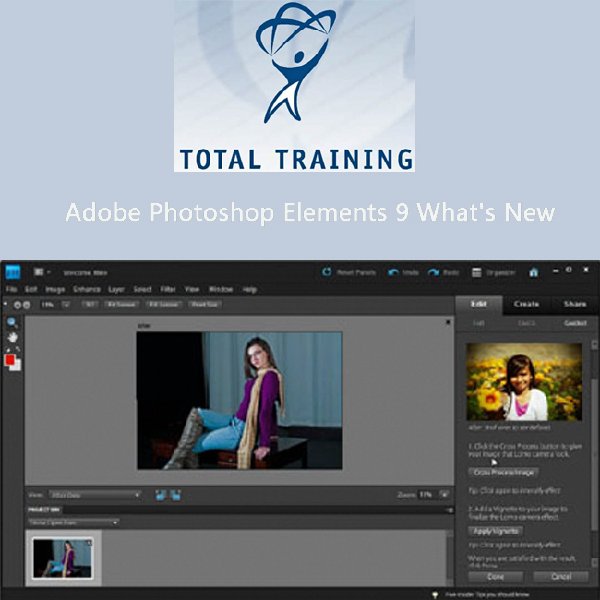
Task: Expand the Zoom dropdown below canvas
Action: click(x=445, y=495)
